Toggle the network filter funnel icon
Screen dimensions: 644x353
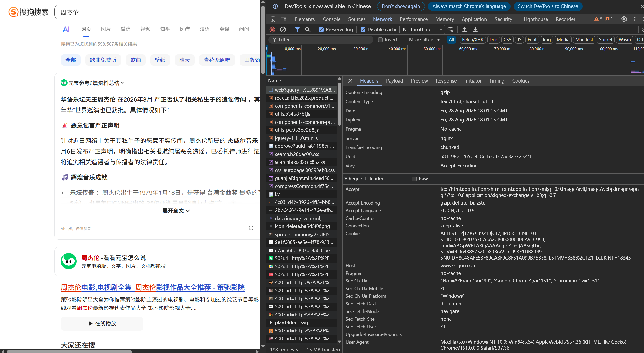click(x=297, y=30)
